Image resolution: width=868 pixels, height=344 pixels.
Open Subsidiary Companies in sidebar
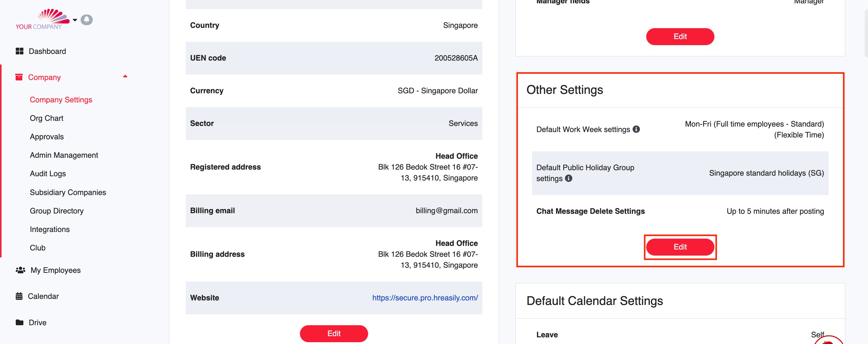point(68,192)
